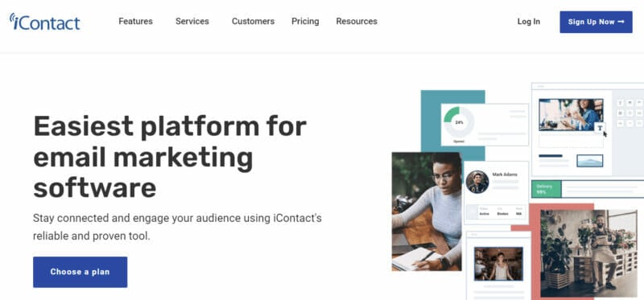
Task: Click the green donut chart showing 24% opened
Action: [459, 122]
